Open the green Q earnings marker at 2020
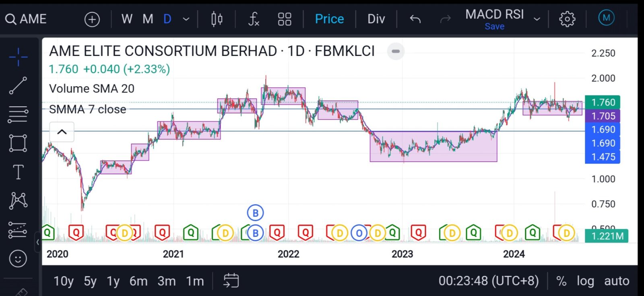The width and height of the screenshot is (644, 296). [47, 232]
